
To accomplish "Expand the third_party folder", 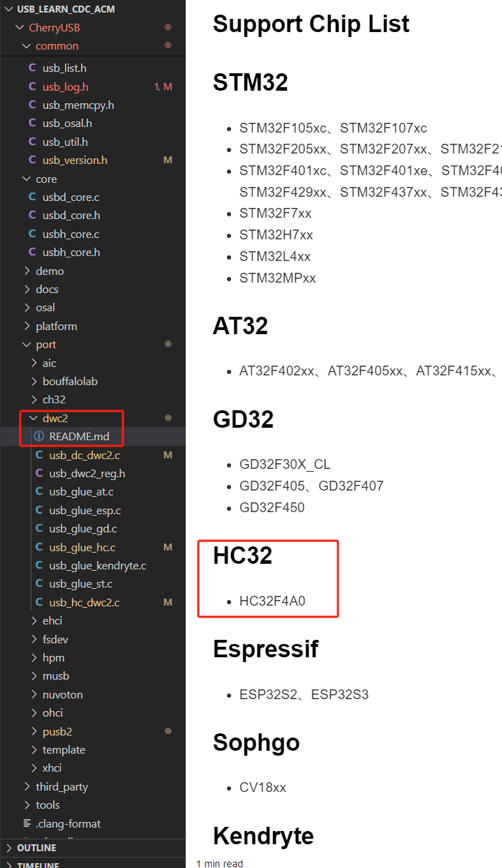I will 27,787.
